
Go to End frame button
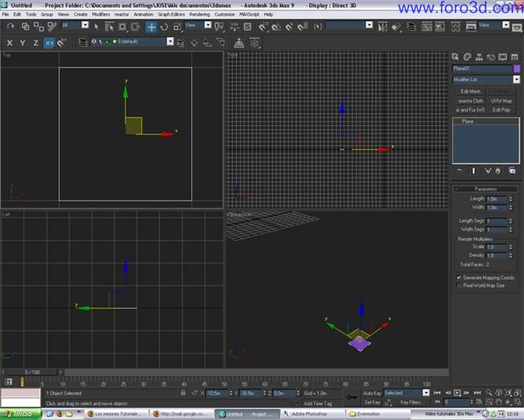477,393
